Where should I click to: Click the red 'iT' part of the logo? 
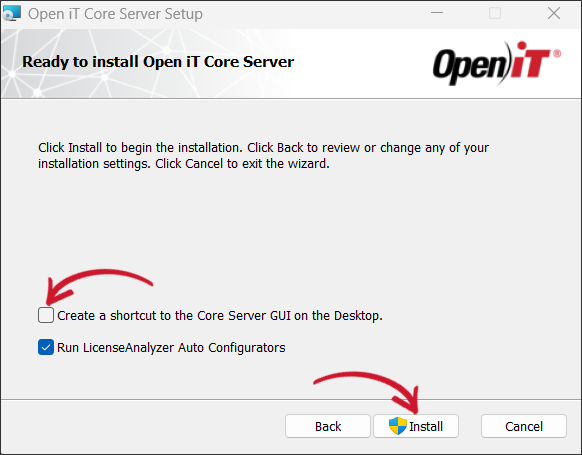pyautogui.click(x=531, y=59)
